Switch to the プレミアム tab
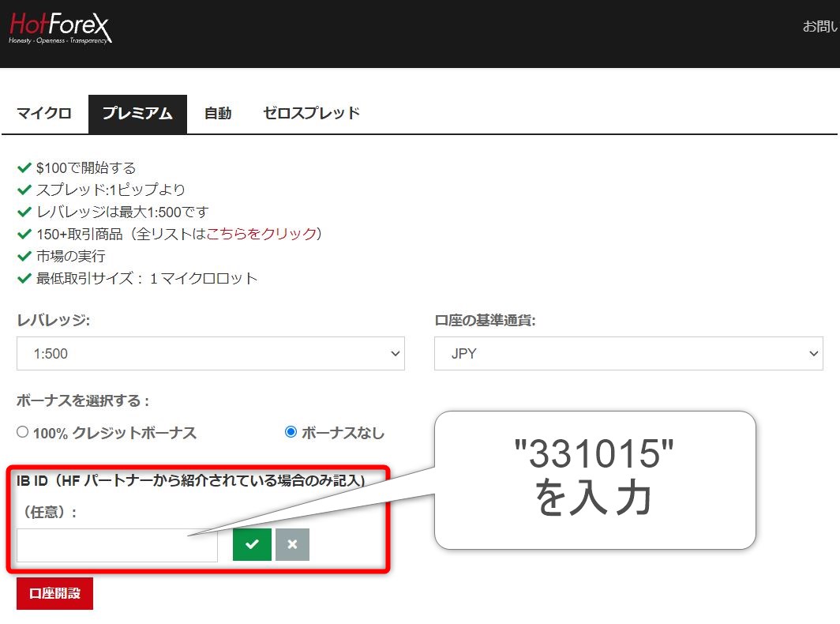This screenshot has height=624, width=840. (x=137, y=114)
